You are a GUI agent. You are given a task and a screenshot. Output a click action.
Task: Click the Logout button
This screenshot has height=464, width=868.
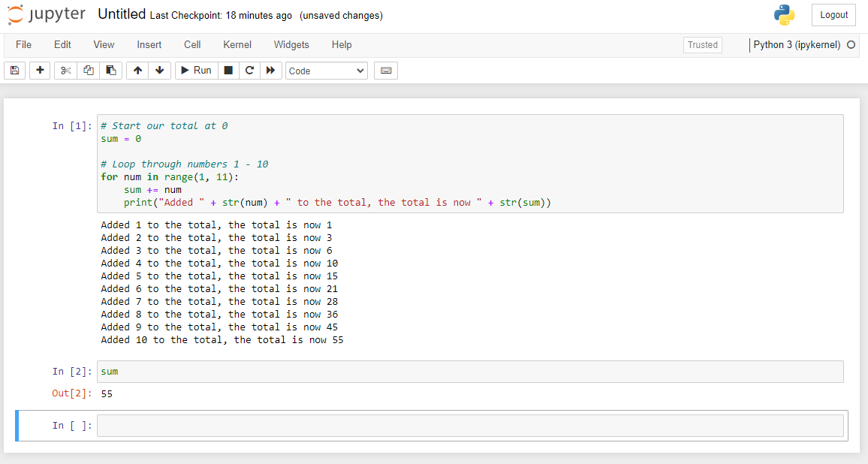coord(833,15)
